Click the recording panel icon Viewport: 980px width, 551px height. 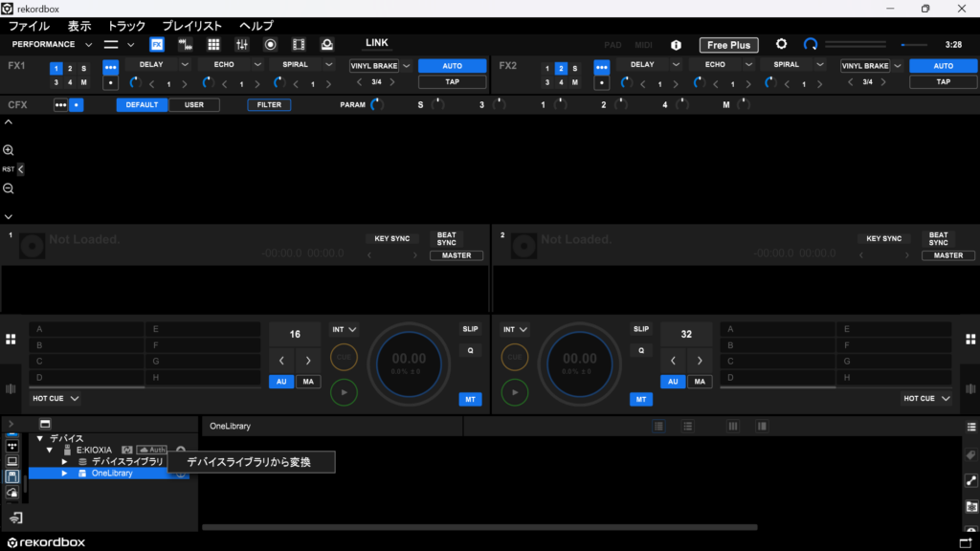(x=270, y=44)
